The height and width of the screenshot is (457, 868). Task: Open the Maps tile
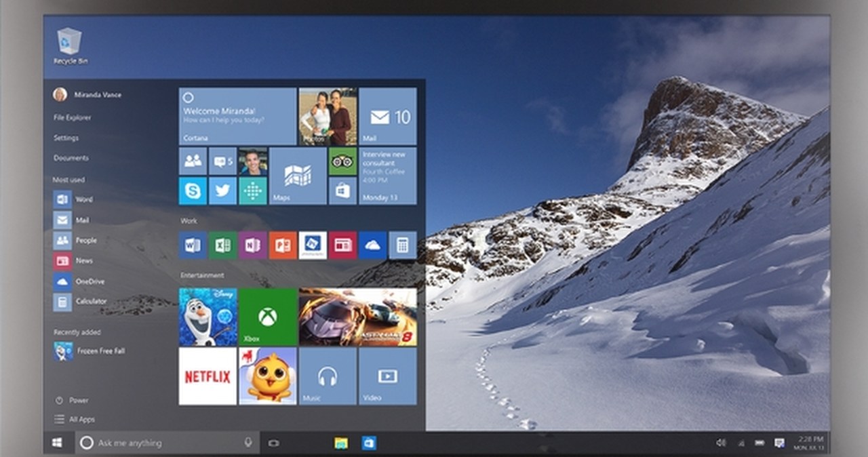[x=298, y=176]
